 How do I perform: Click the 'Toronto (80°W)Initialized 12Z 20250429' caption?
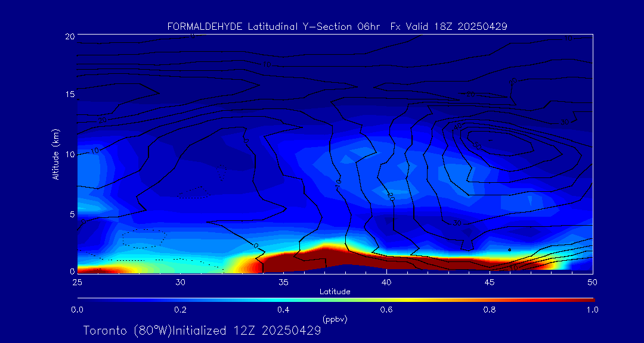(x=202, y=330)
